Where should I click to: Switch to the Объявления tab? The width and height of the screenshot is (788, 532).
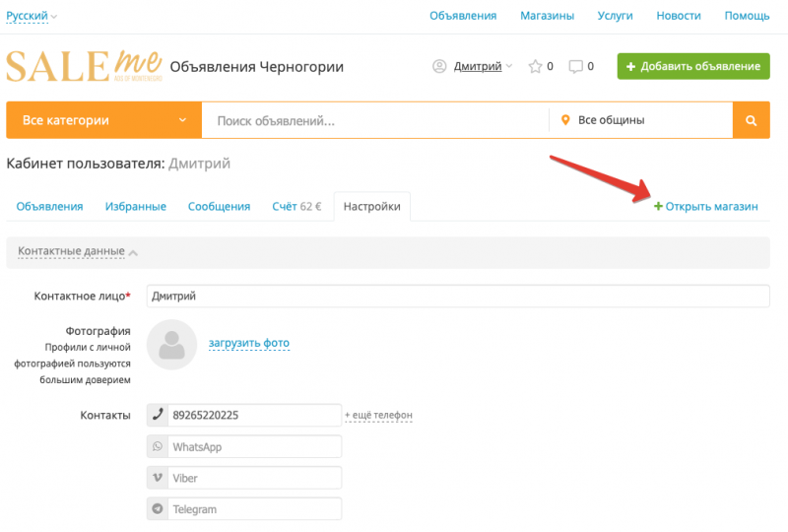tap(49, 207)
